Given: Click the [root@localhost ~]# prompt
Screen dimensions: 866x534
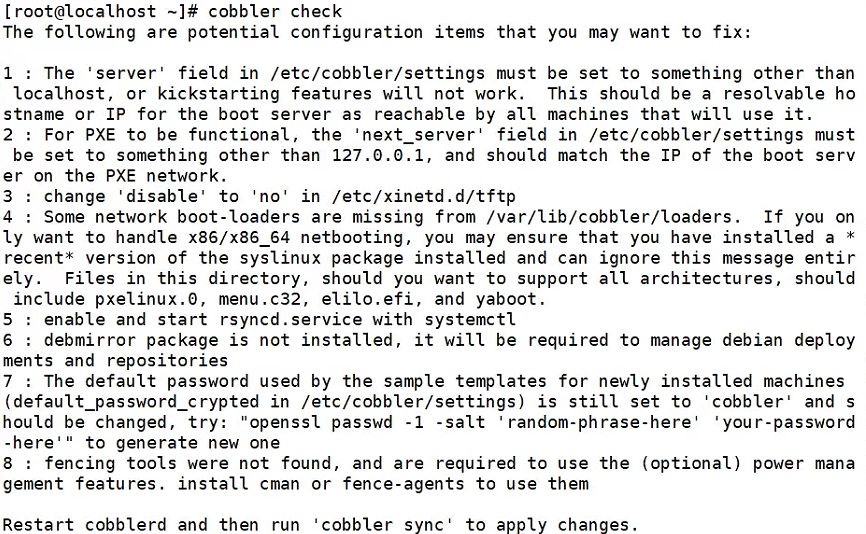Looking at the screenshot, I should pos(101,11).
